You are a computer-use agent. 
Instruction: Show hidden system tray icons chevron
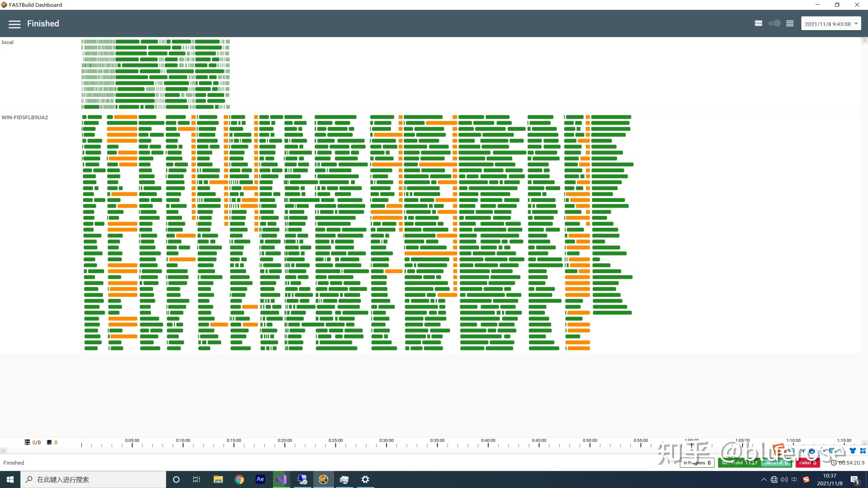coord(764,480)
